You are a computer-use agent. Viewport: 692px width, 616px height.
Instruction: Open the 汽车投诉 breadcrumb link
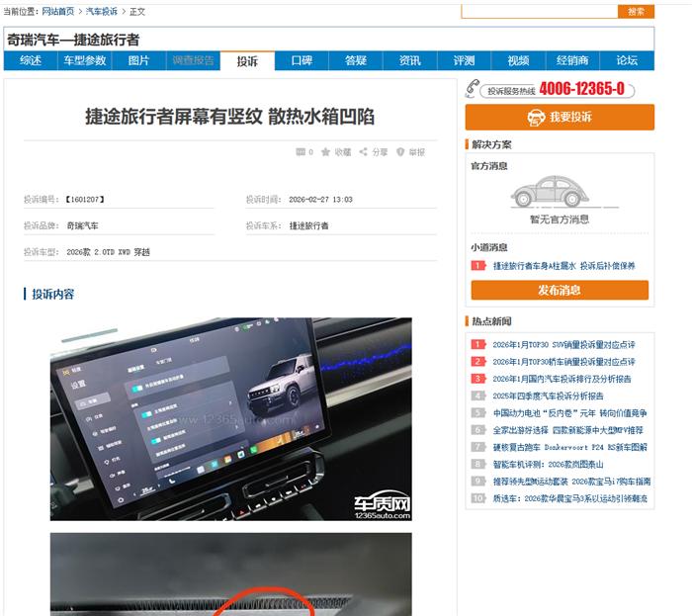point(102,11)
